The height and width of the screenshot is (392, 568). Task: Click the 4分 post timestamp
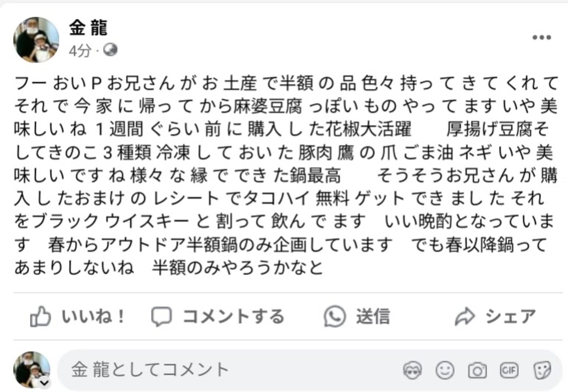point(80,51)
